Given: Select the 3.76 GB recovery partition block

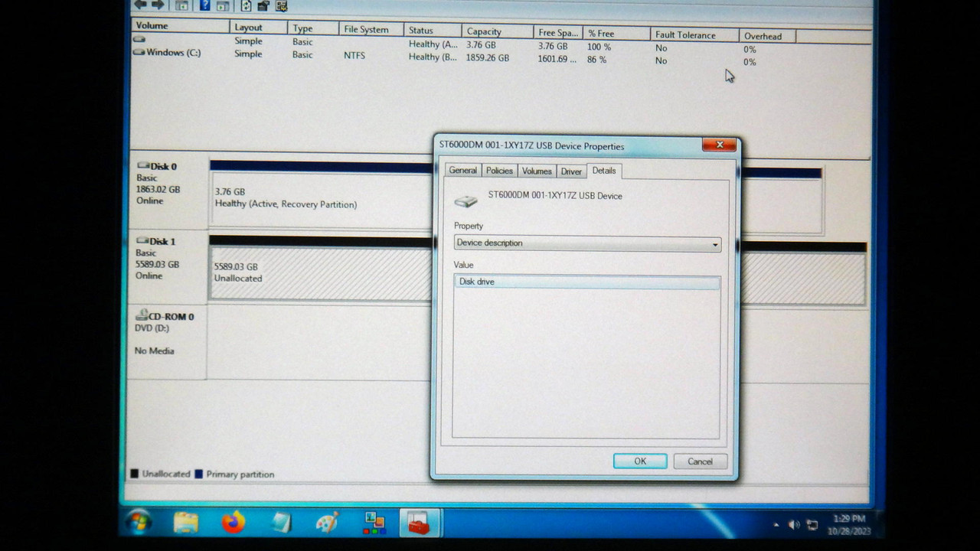Looking at the screenshot, I should pyautogui.click(x=321, y=197).
